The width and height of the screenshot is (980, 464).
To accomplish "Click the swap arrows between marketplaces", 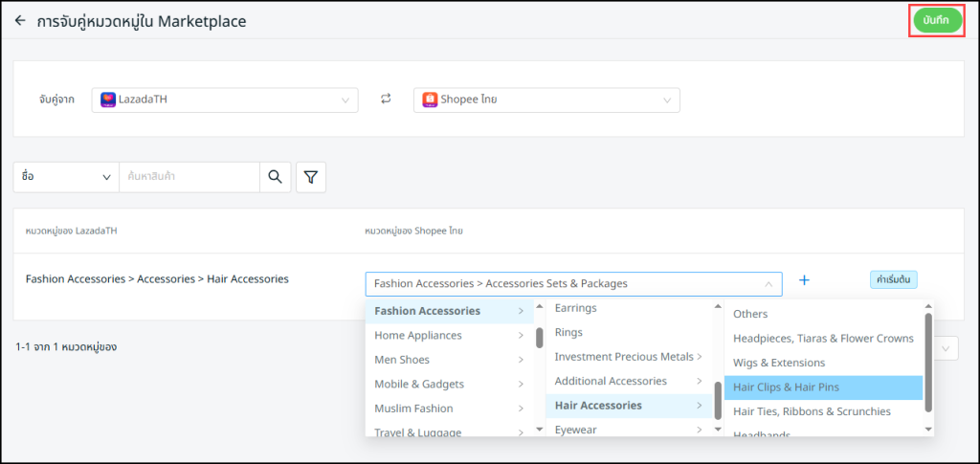I will [x=386, y=99].
